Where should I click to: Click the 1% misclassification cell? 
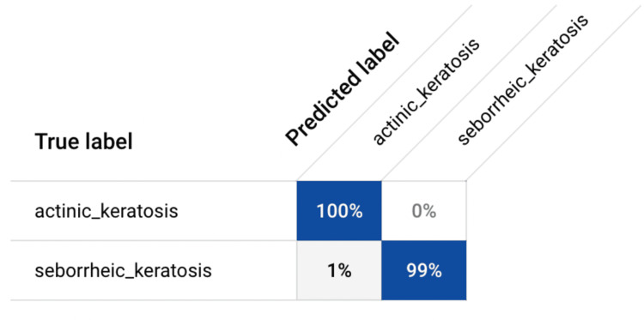(x=339, y=271)
